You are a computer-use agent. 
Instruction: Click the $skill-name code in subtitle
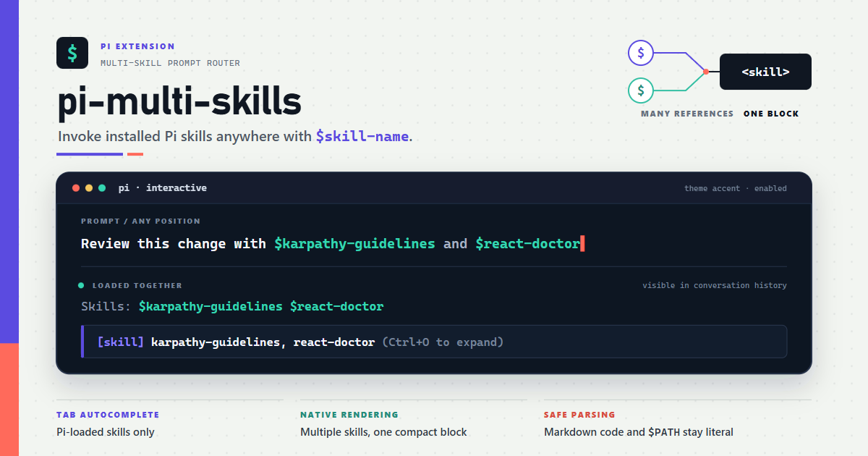point(362,136)
